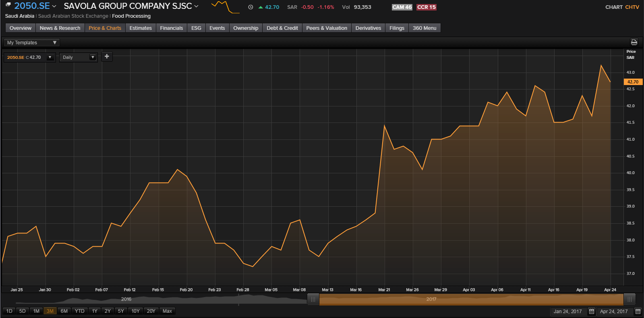Click the print chart icon
Screen dimensions: 644x318
coord(634,42)
